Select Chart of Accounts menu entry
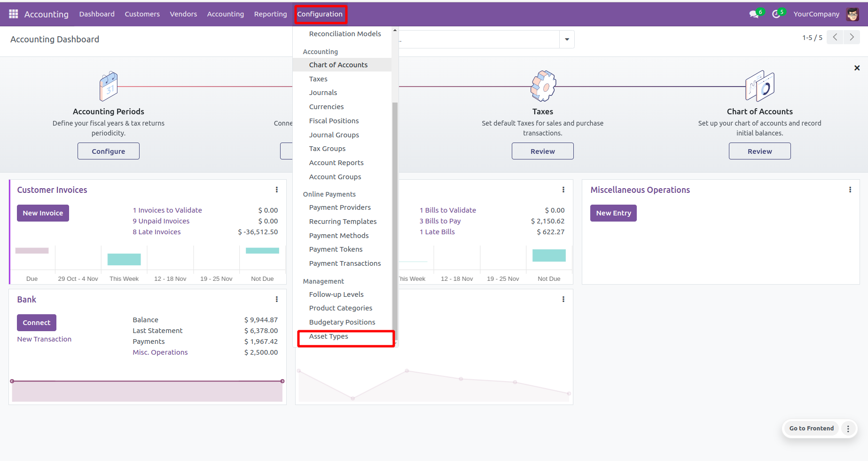 [338, 65]
